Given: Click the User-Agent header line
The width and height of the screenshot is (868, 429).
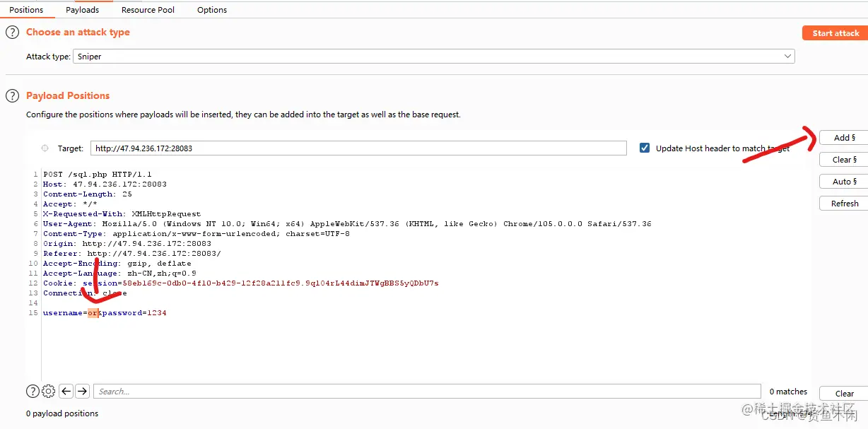Looking at the screenshot, I should (347, 224).
